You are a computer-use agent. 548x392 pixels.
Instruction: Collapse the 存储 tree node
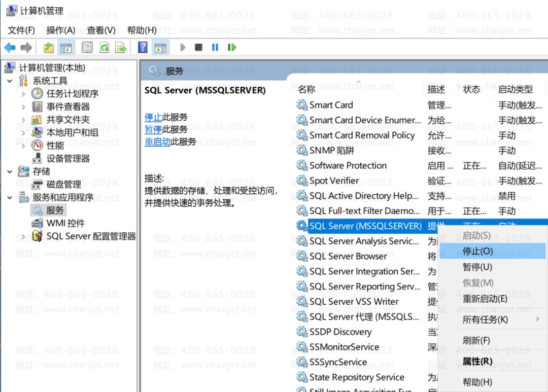point(10,171)
